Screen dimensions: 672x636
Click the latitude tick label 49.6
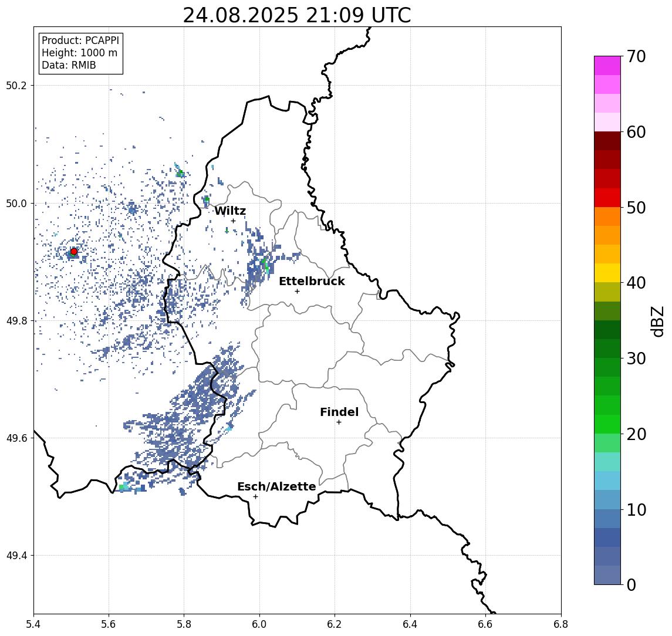[16, 438]
